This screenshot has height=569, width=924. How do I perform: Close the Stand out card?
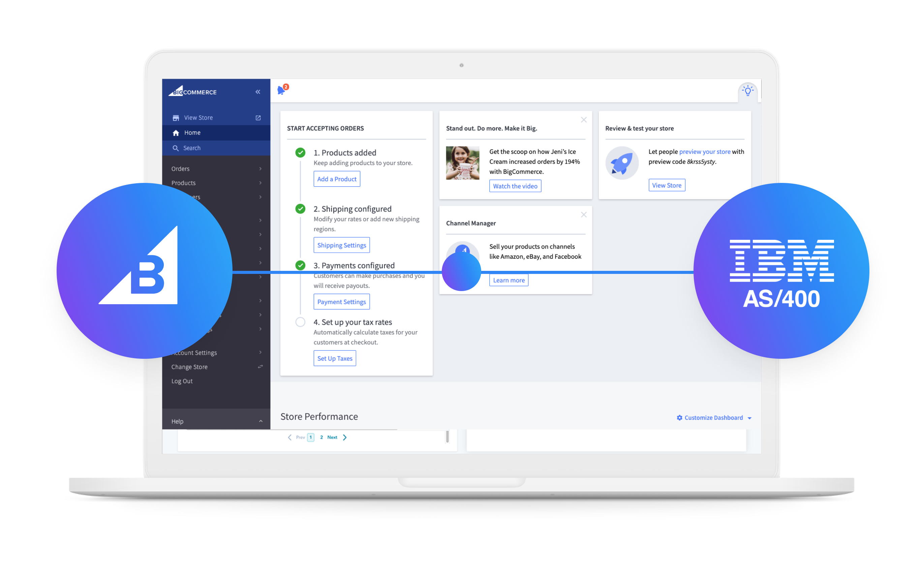(x=584, y=120)
